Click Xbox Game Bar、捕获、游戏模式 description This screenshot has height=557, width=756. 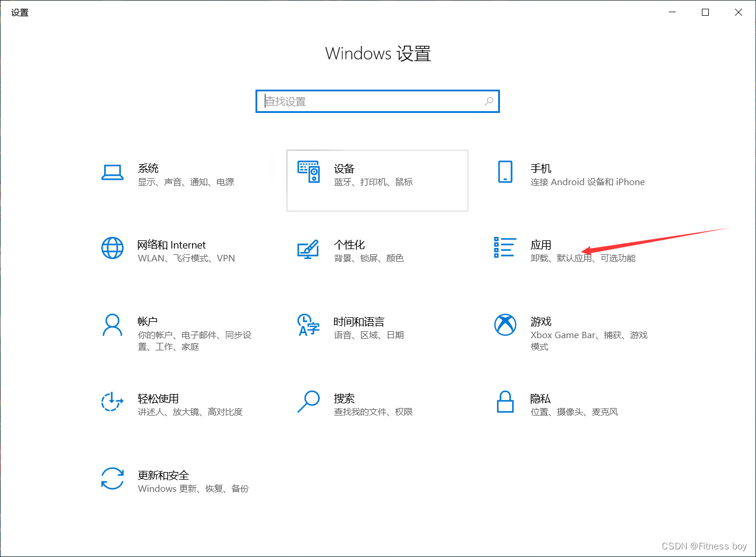[589, 341]
